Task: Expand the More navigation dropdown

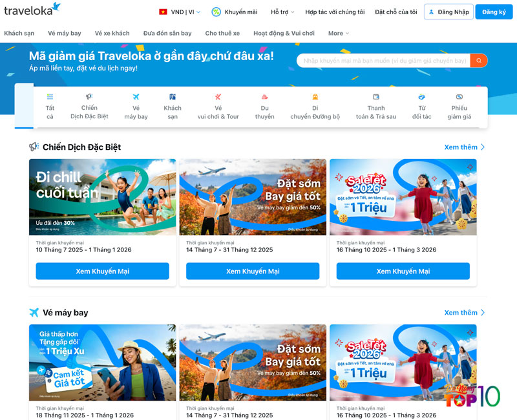Action: pos(337,33)
